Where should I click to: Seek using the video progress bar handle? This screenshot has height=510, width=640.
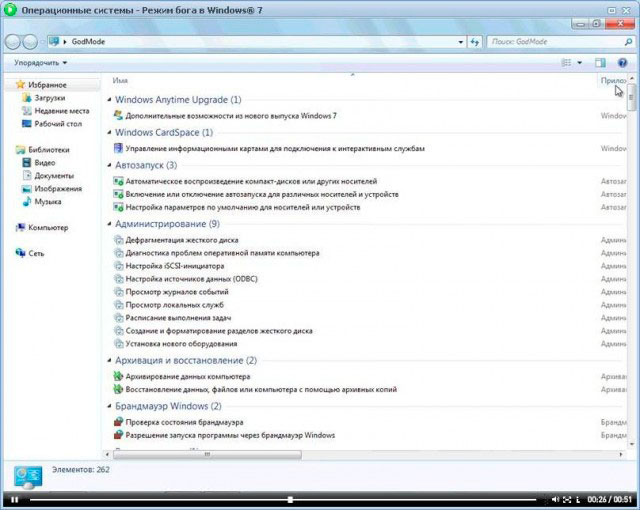[290, 499]
